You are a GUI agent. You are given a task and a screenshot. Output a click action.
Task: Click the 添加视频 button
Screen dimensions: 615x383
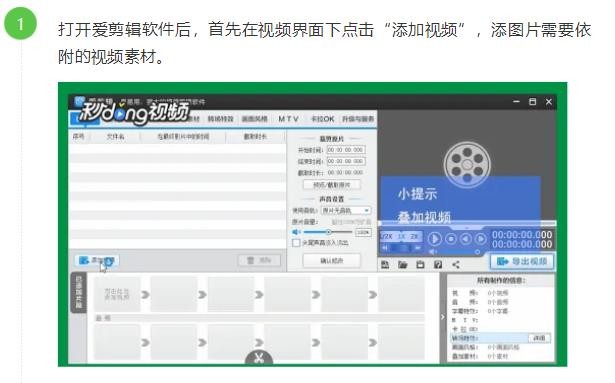tap(97, 261)
